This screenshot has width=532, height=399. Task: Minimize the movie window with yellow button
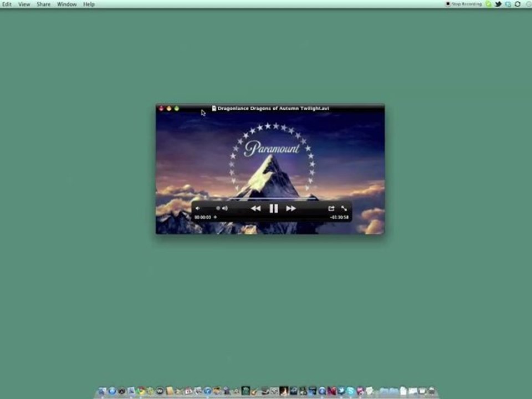tap(169, 108)
